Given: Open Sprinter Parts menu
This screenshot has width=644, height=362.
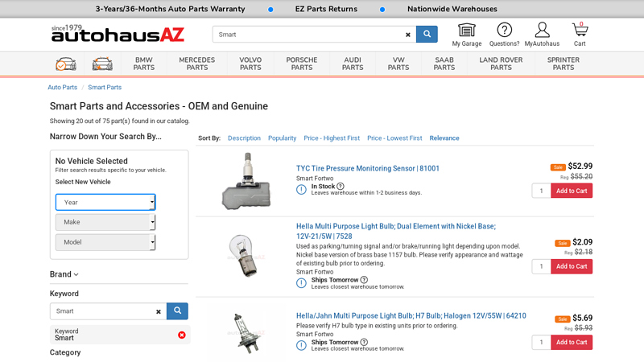Looking at the screenshot, I should tap(563, 64).
